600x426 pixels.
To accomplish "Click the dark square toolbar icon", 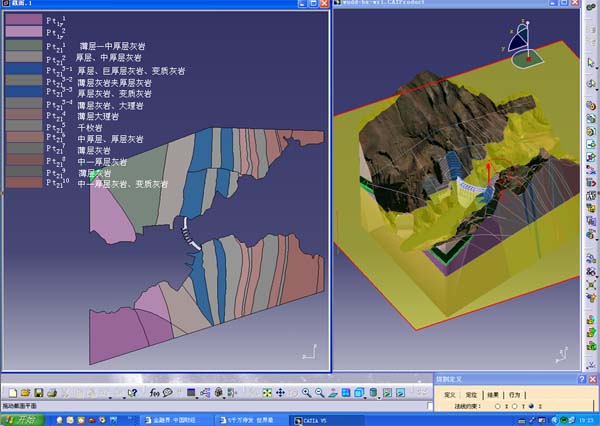I will tap(191, 392).
